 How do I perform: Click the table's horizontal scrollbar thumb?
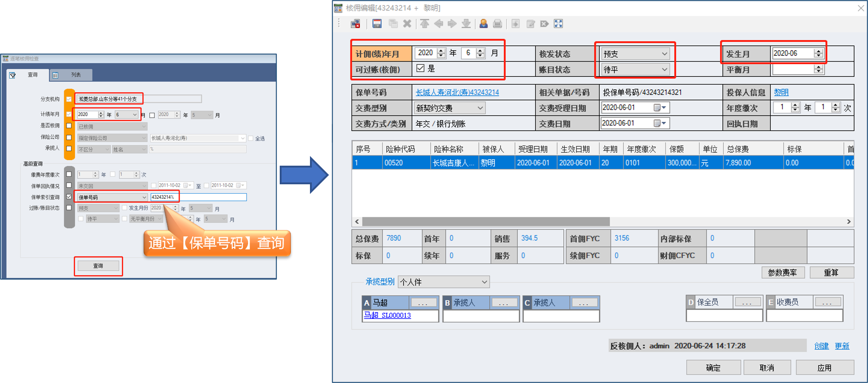coord(485,222)
